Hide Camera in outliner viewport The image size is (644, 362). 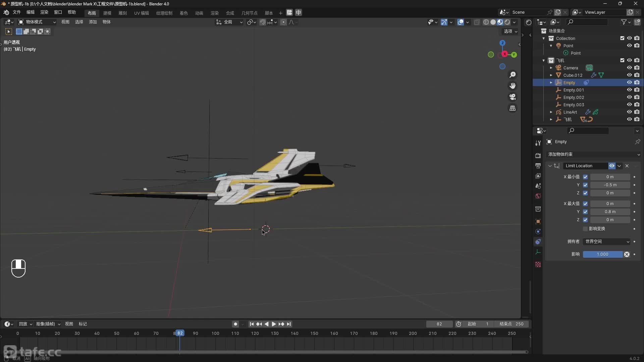(x=629, y=68)
